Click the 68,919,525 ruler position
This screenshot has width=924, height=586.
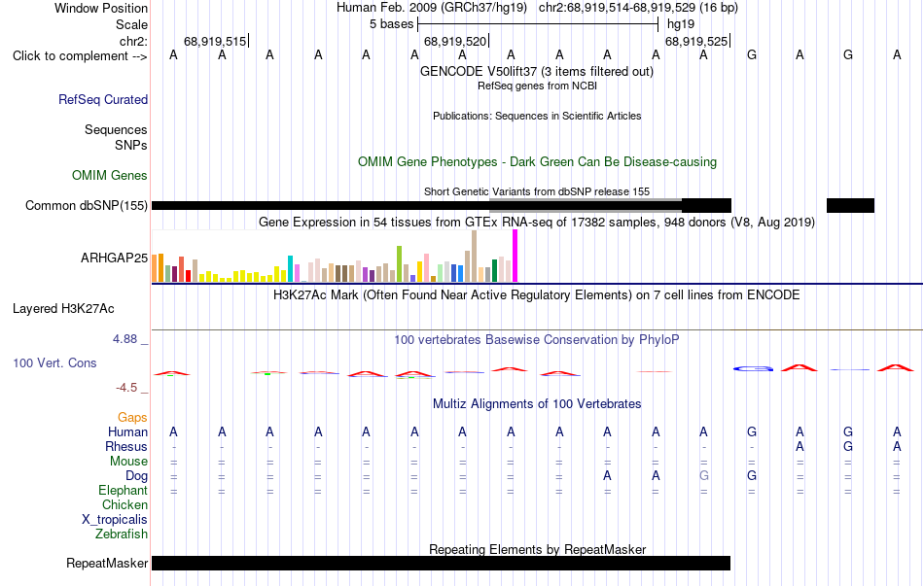pyautogui.click(x=696, y=41)
